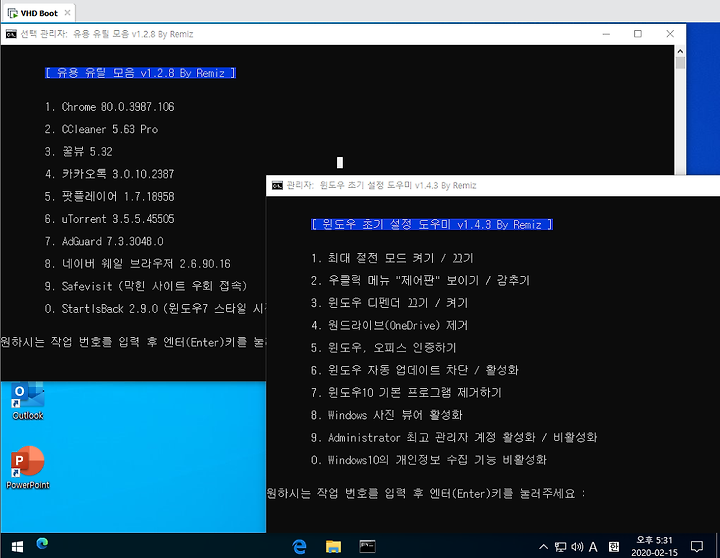Click the utility window scrollbar thumb
720x558 pixels.
(x=680, y=62)
